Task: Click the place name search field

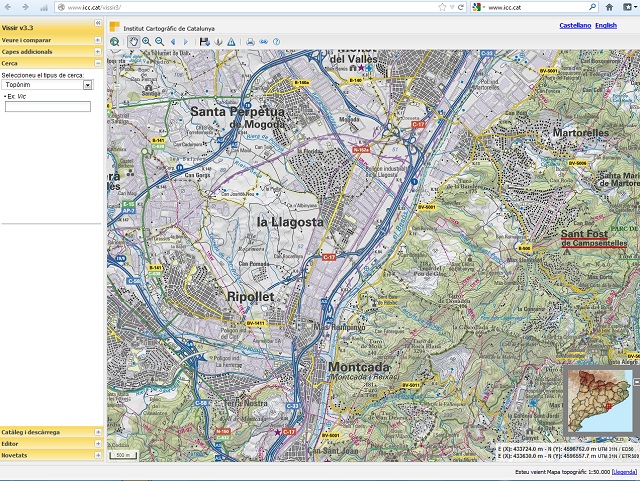Action: click(x=48, y=106)
